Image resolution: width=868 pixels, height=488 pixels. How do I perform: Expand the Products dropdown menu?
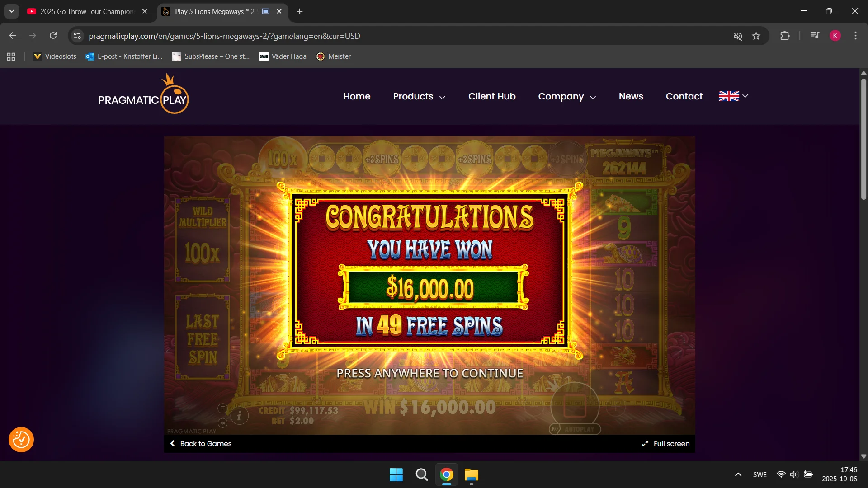coord(419,96)
